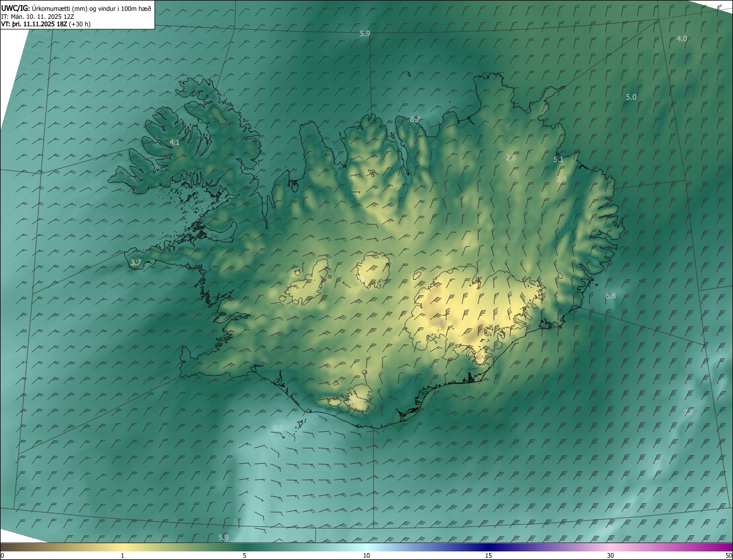The width and height of the screenshot is (733, 560).
Task: Select the color scale tick label 15
Action: pyautogui.click(x=488, y=556)
